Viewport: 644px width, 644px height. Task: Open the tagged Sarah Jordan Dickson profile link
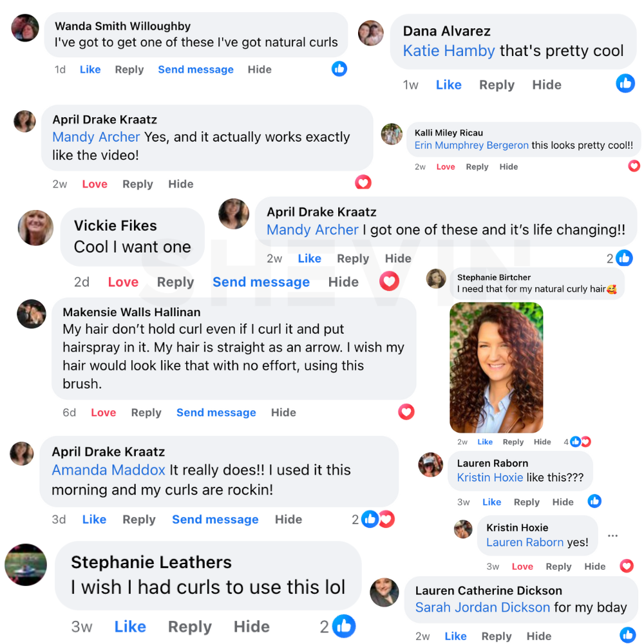tap(482, 607)
